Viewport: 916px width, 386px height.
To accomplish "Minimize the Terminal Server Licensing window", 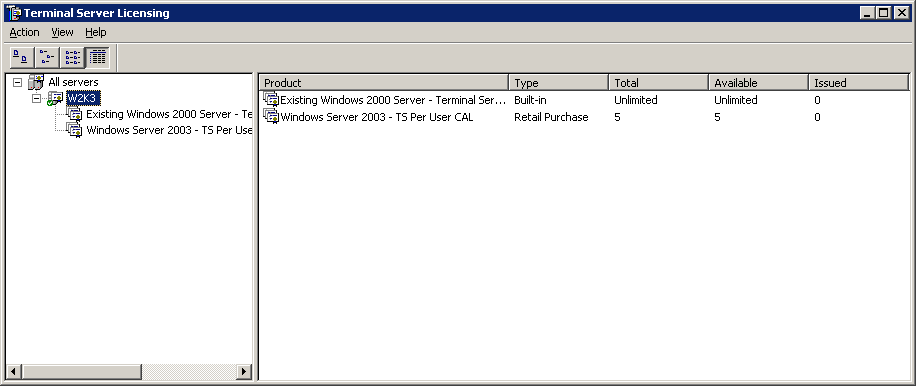I will pyautogui.click(x=868, y=12).
